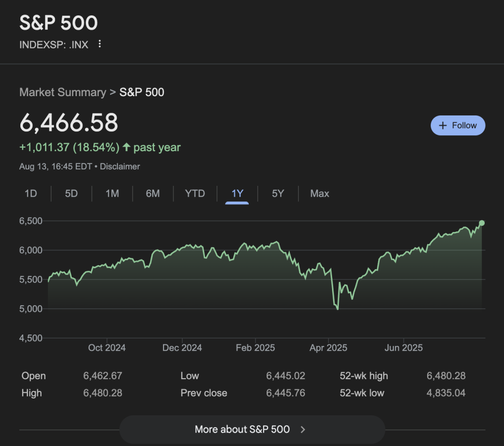The height and width of the screenshot is (446, 504).
Task: Click the Dec 2024 axis label
Action: 182,348
